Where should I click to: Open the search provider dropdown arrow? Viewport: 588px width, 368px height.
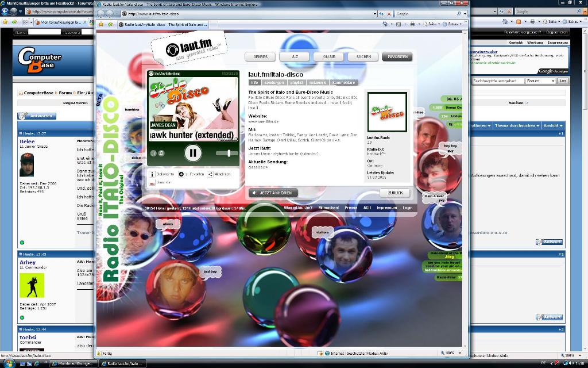coord(465,14)
